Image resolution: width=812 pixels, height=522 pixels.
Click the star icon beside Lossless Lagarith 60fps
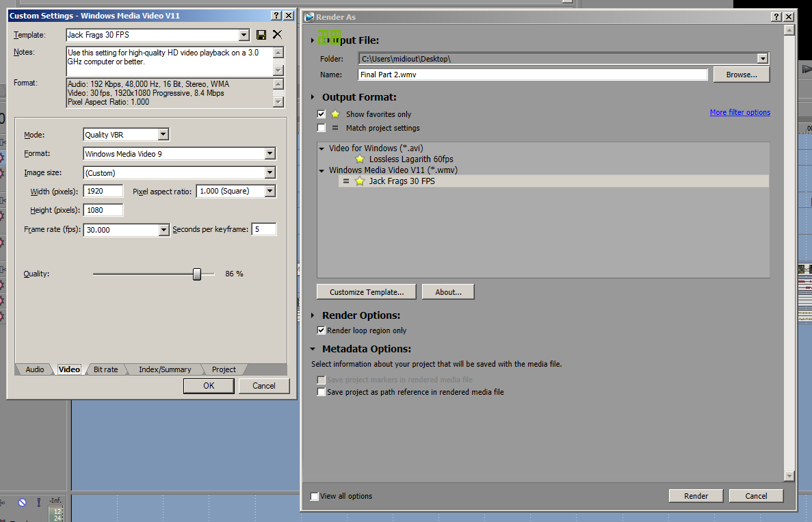[360, 159]
